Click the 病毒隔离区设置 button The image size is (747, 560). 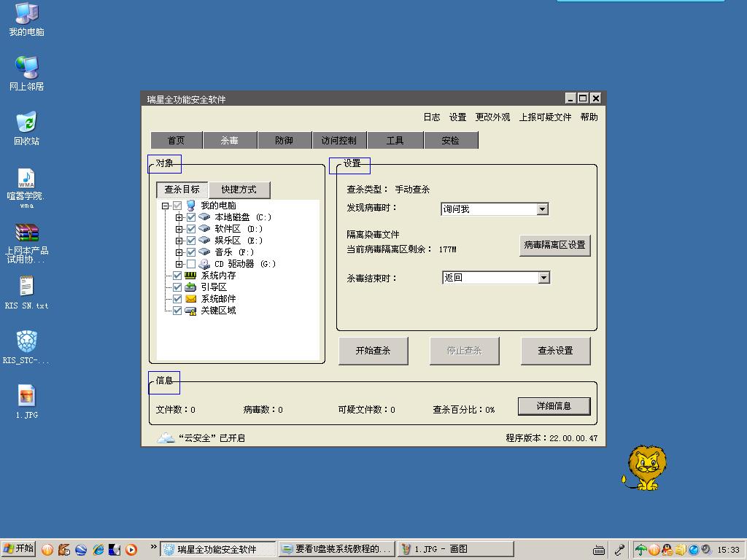coord(554,245)
